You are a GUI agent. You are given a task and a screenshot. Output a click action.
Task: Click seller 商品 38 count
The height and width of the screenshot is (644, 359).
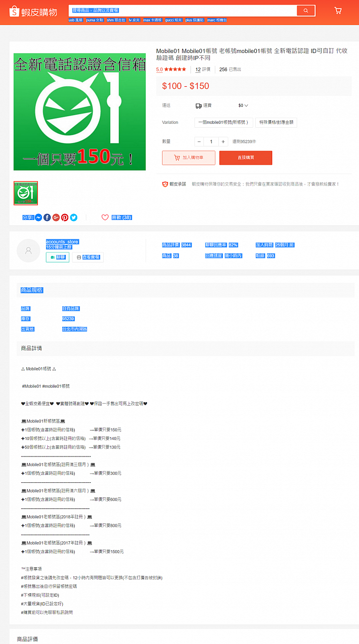171,256
